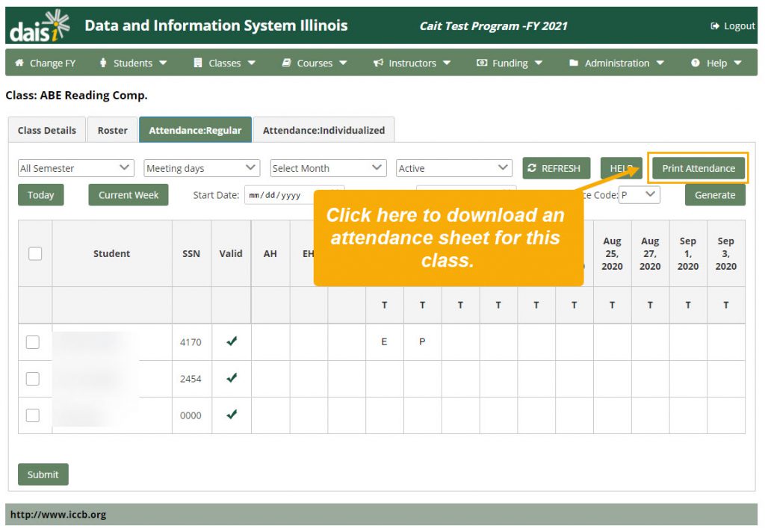Submit the attendance changes
This screenshot has width=765, height=532.
[43, 474]
